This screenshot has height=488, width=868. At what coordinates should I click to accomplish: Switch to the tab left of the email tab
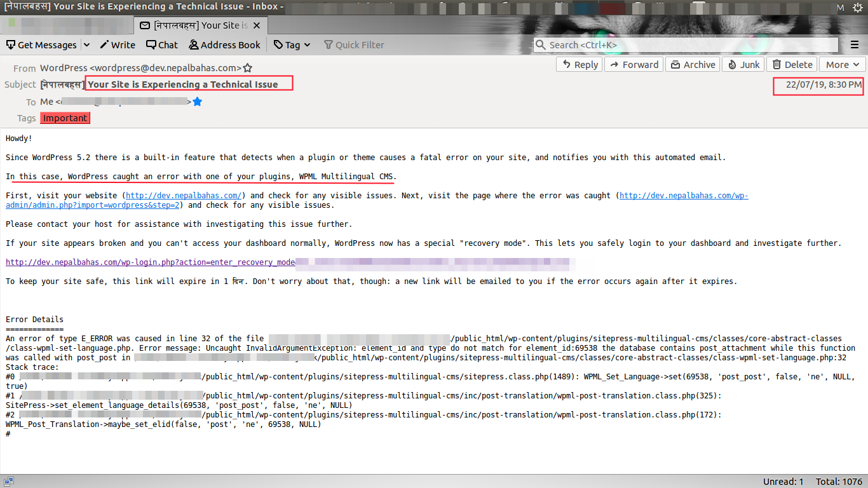pyautogui.click(x=67, y=25)
